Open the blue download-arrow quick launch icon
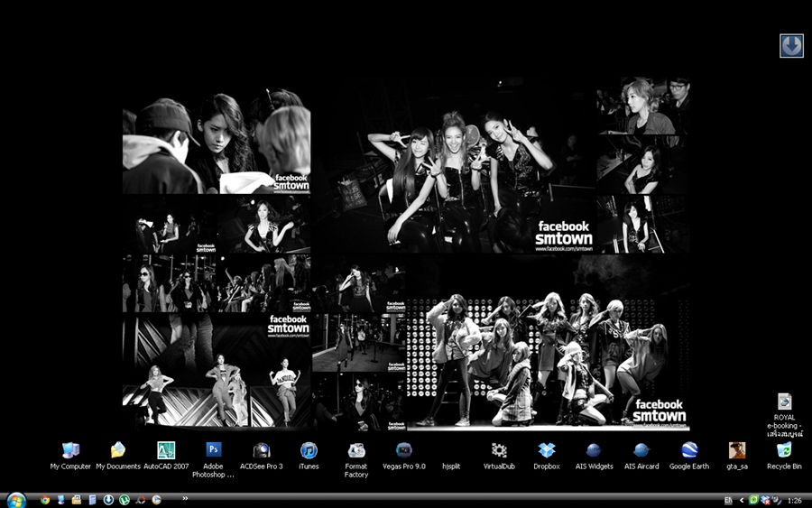Screen dimensions: 812x508 (x=108, y=500)
